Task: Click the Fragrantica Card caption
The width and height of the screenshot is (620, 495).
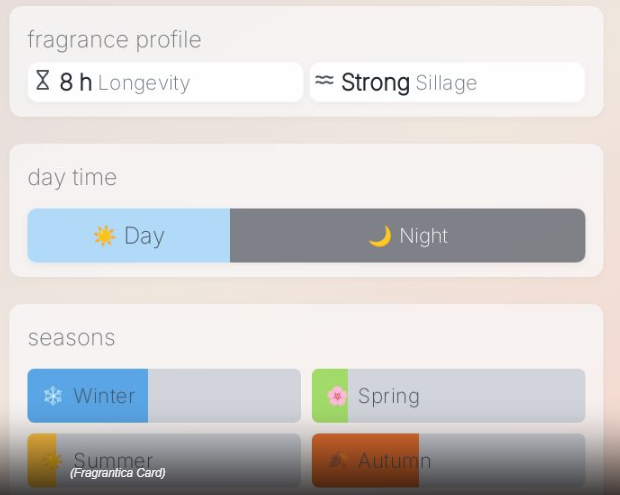Action: [117, 473]
